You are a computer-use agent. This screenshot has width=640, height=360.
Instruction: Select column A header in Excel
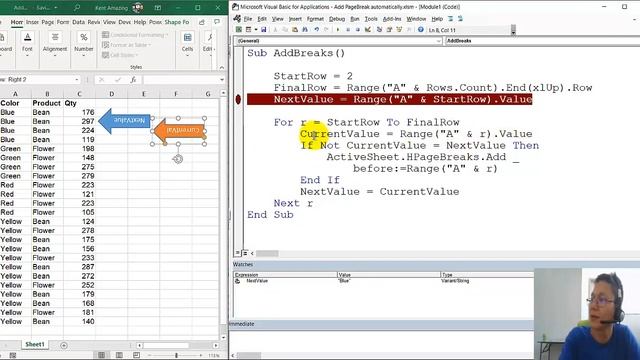tap(16, 94)
